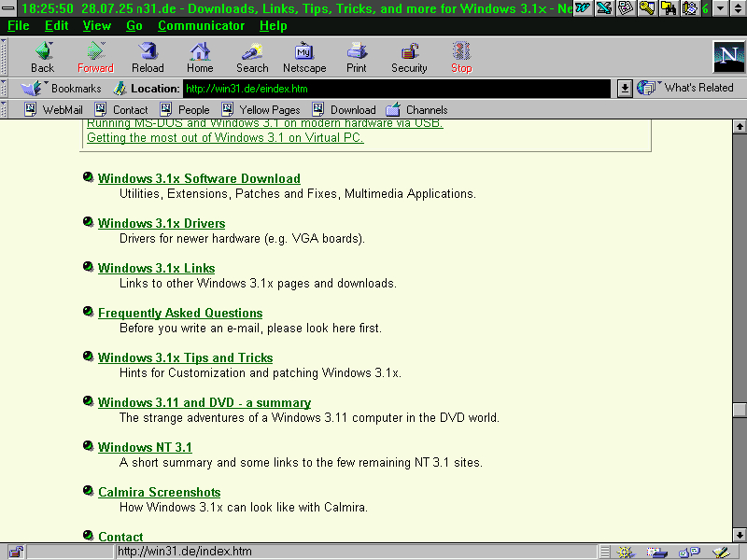Open Navigator component in status bar
The height and width of the screenshot is (560, 747).
(626, 552)
